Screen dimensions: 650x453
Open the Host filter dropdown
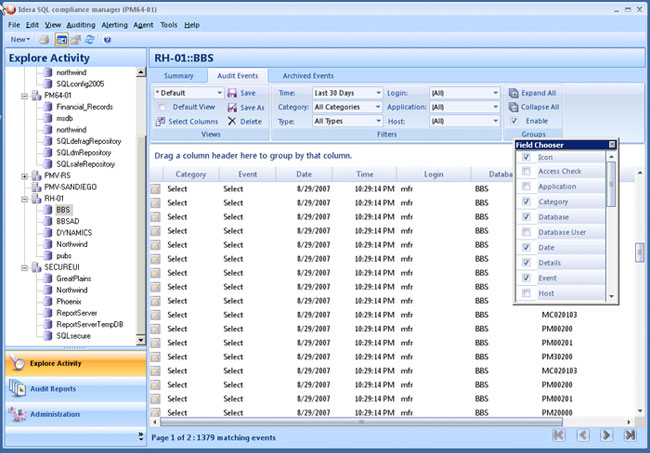pos(495,121)
